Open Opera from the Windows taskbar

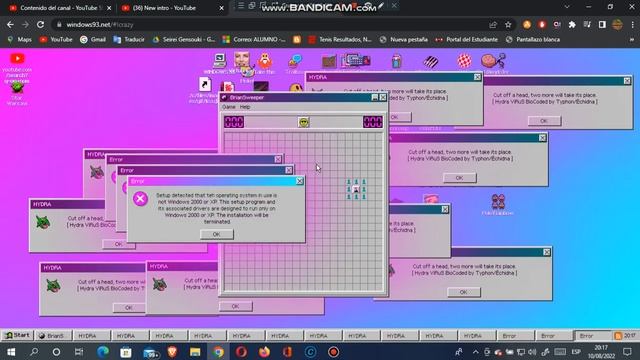(x=241, y=351)
